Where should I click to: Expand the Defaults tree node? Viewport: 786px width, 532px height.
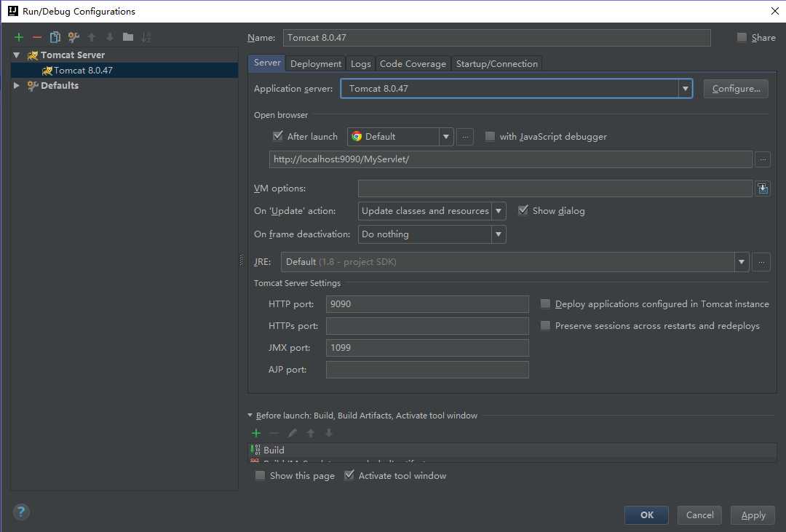coord(17,85)
